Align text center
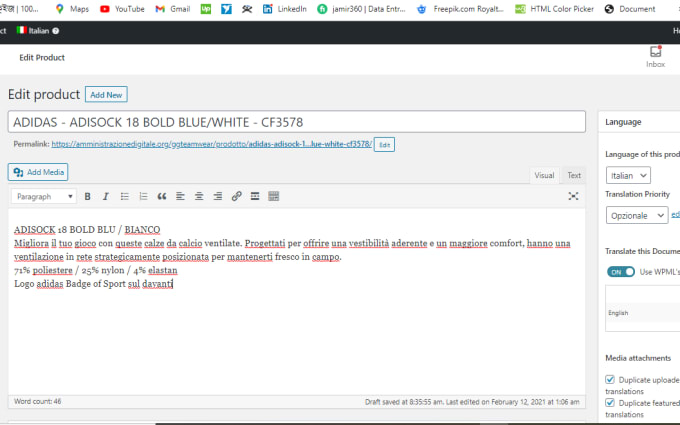The image size is (680, 425). pyautogui.click(x=199, y=196)
